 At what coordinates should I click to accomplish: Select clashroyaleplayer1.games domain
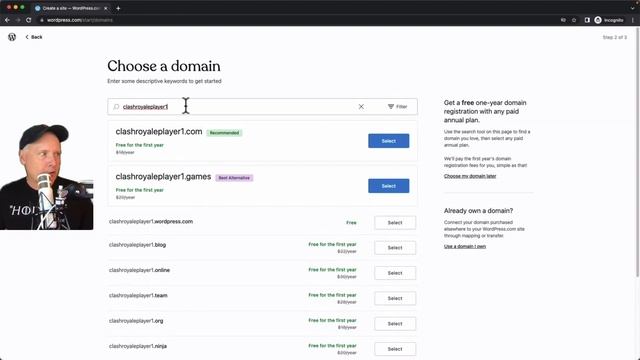(389, 186)
